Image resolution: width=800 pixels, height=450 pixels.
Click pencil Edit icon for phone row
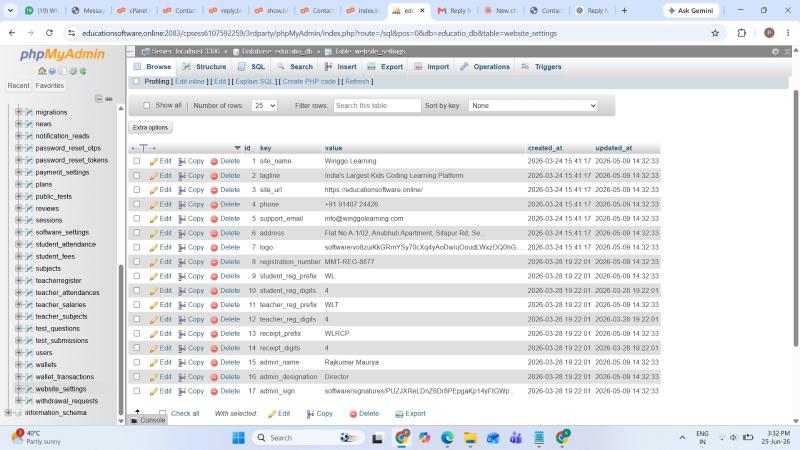tap(154, 204)
